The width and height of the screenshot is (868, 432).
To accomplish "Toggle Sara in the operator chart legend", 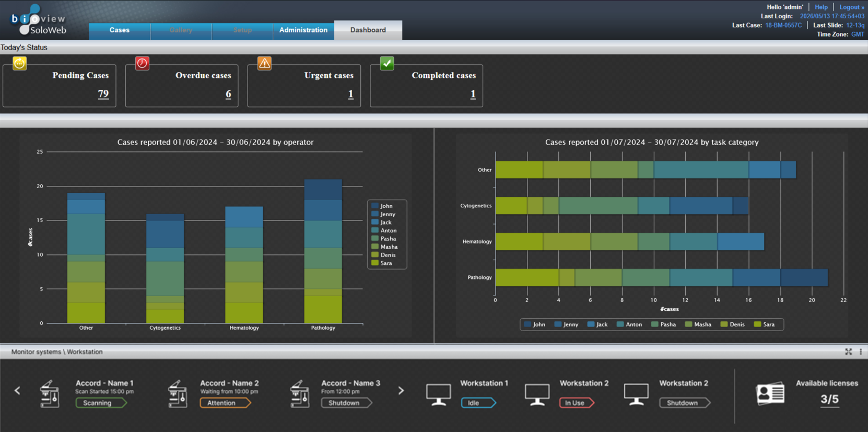I will click(x=382, y=263).
